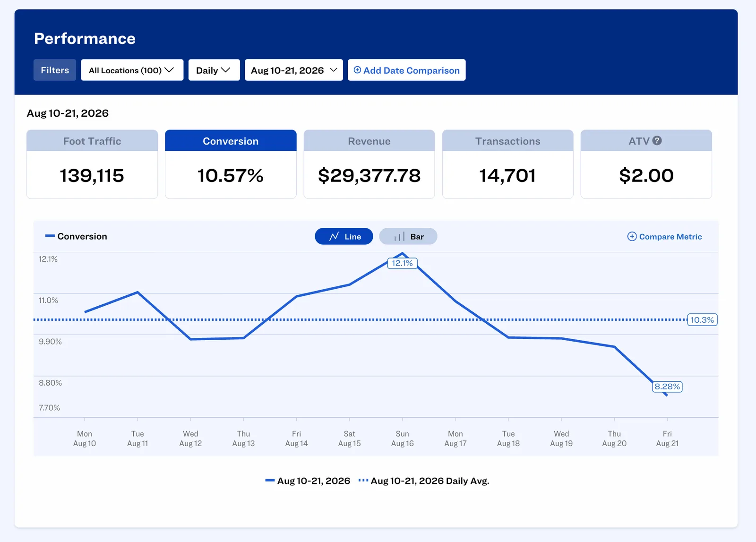The height and width of the screenshot is (542, 756).
Task: Select the Transactions metric card
Action: (508, 164)
